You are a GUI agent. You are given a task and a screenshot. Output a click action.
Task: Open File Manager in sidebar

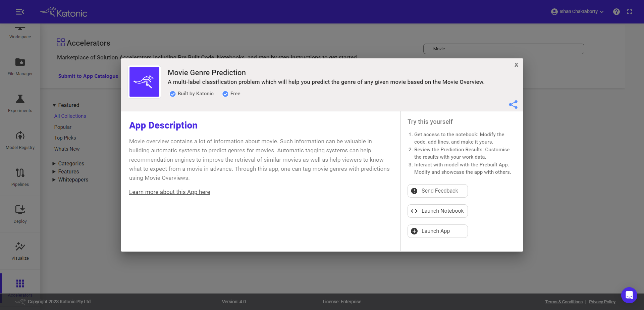pos(20,67)
